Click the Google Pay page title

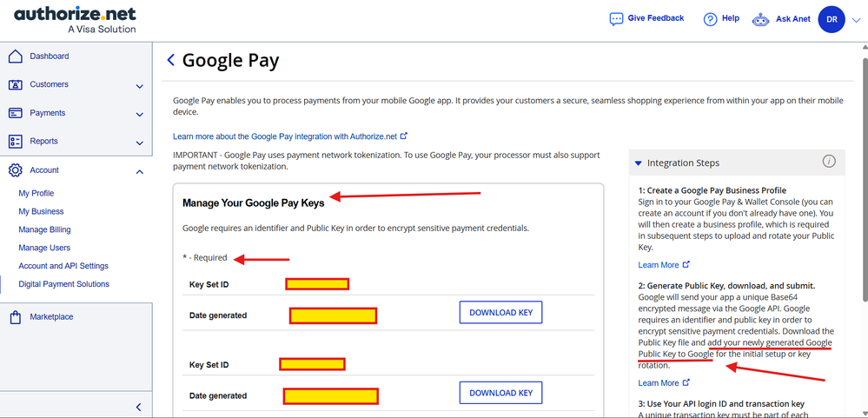(230, 60)
